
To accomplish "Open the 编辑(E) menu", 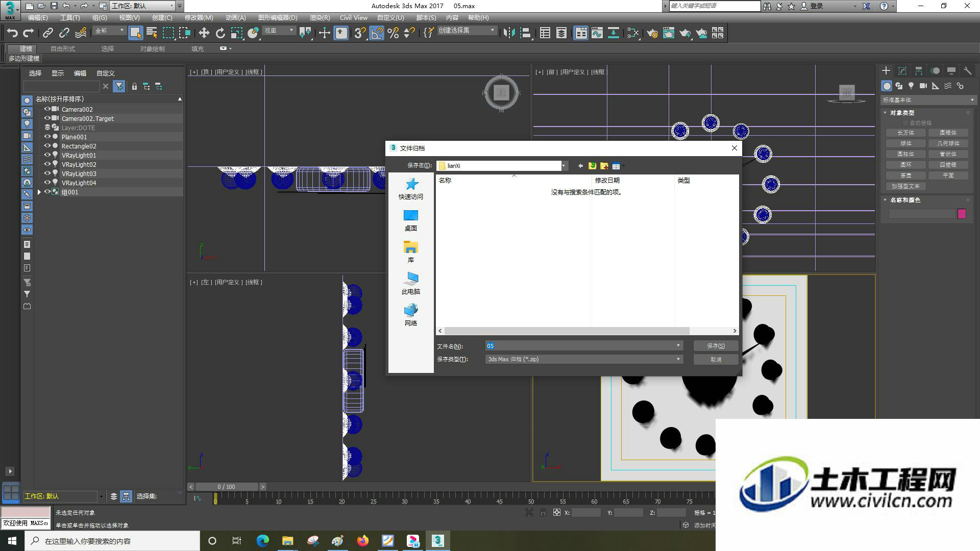I will (x=38, y=18).
